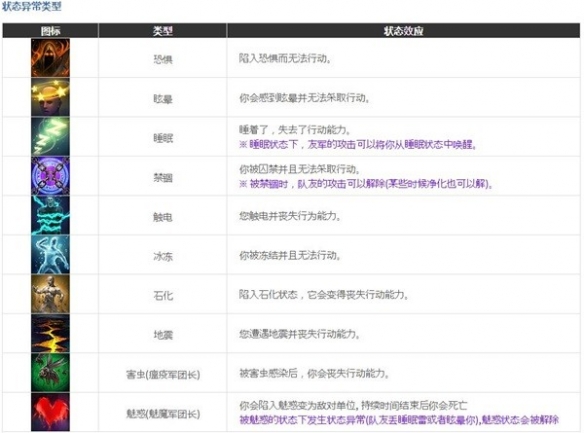
Task: Click the purple note starting ※ 被禁锢时
Action: 366,184
